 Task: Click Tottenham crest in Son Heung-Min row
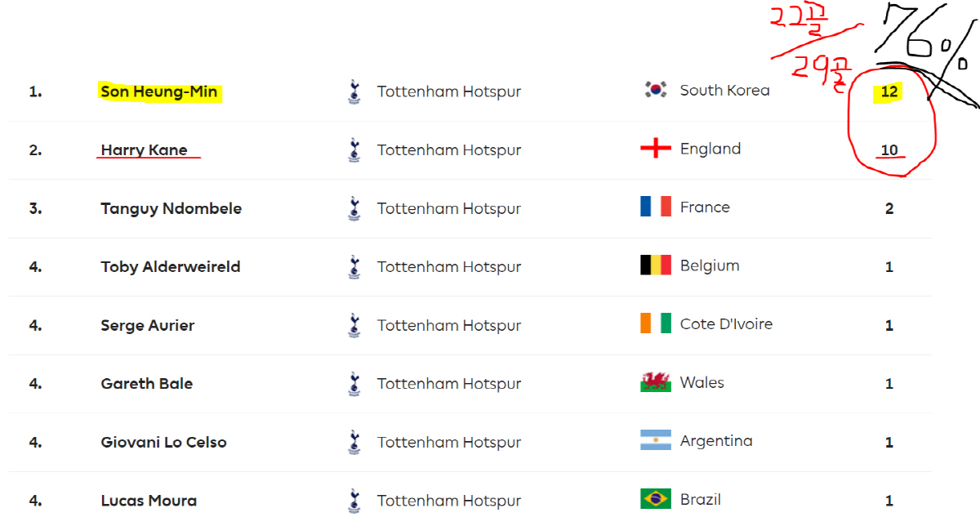click(354, 91)
